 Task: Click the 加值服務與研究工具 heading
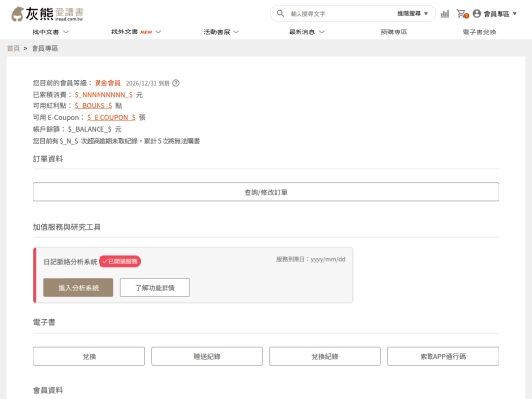click(67, 227)
